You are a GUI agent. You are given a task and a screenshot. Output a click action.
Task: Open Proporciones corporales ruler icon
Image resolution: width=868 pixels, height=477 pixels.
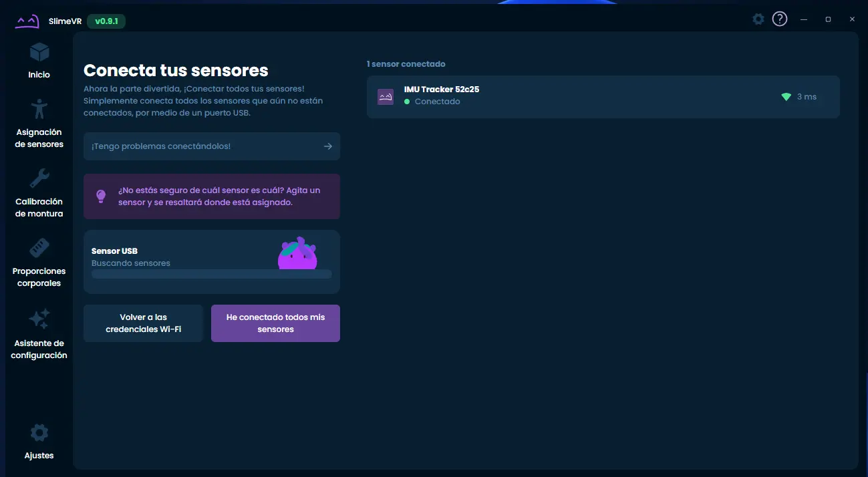coord(39,249)
